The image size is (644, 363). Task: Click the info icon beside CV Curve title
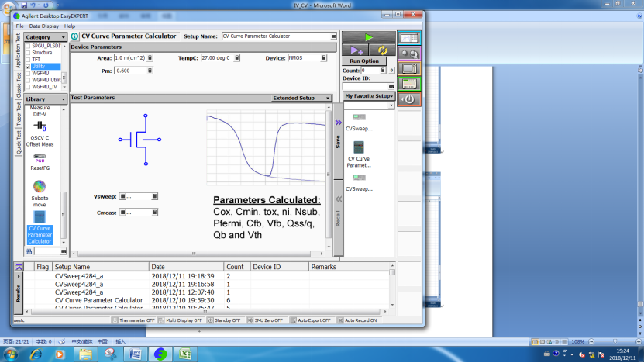74,36
